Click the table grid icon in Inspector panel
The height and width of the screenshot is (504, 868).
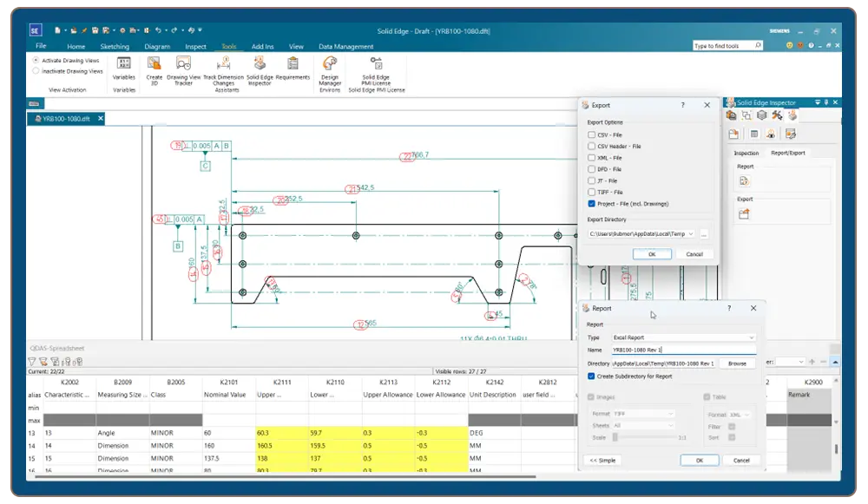tap(754, 134)
